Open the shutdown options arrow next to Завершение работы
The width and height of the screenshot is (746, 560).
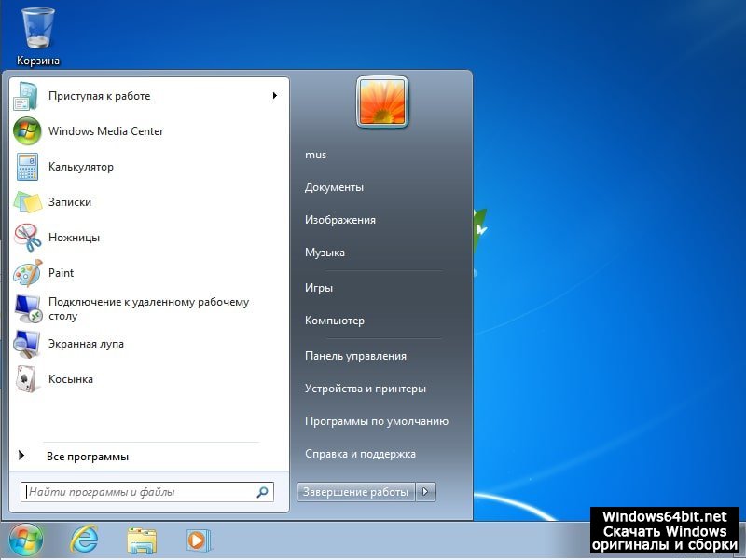(x=426, y=492)
